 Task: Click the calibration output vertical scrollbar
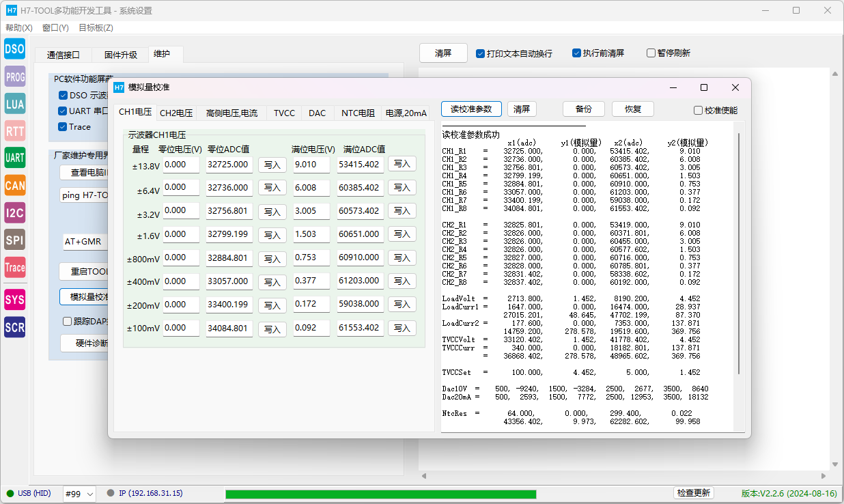pyautogui.click(x=740, y=254)
